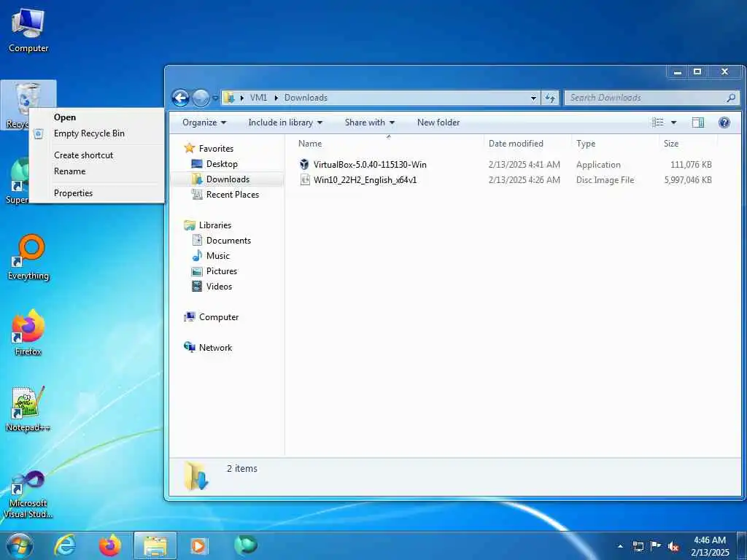Click the Windows Explorer taskbar button
This screenshot has width=747, height=560.
click(155, 545)
